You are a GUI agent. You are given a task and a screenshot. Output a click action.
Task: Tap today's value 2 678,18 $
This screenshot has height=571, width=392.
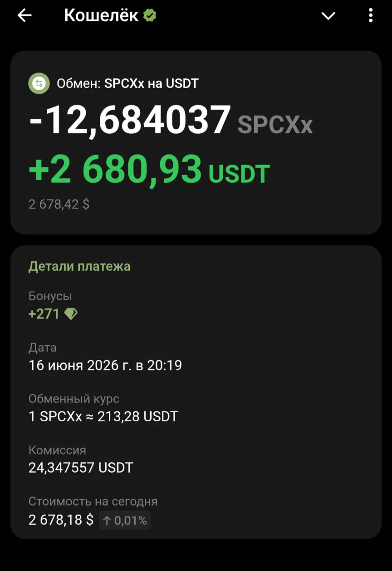point(61,520)
